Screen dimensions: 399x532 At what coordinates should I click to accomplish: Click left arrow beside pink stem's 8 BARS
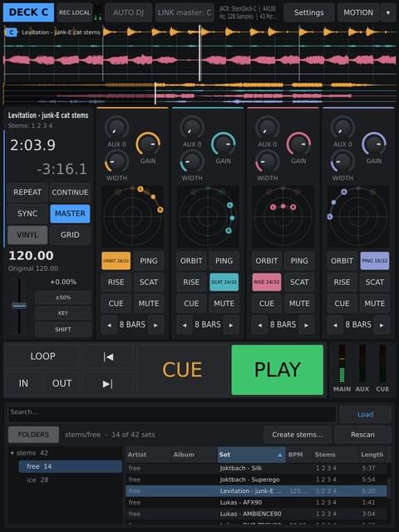coord(260,325)
